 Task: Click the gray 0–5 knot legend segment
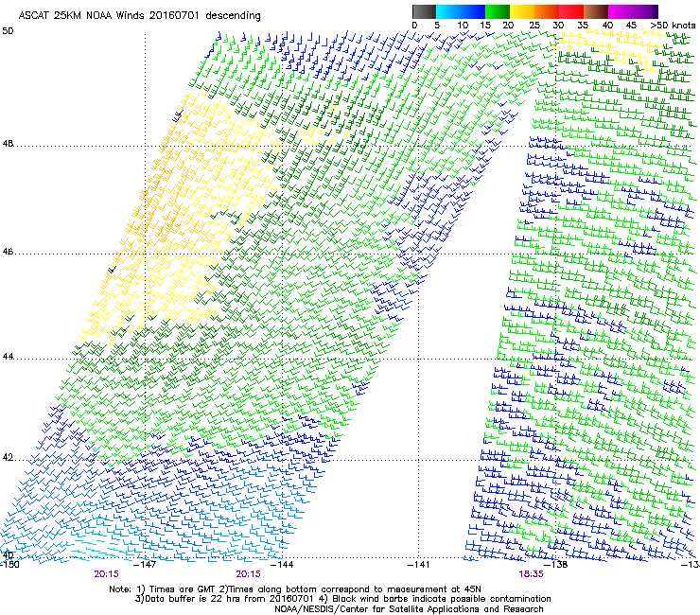(424, 11)
